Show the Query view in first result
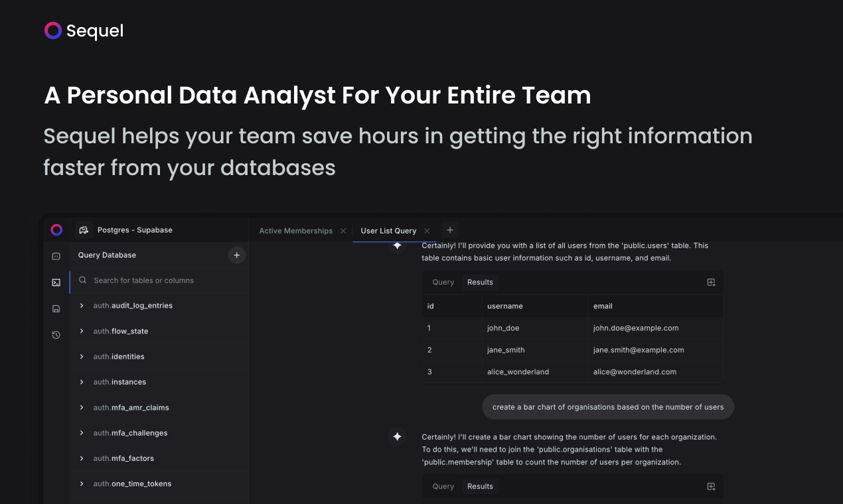The image size is (843, 504). 443,283
